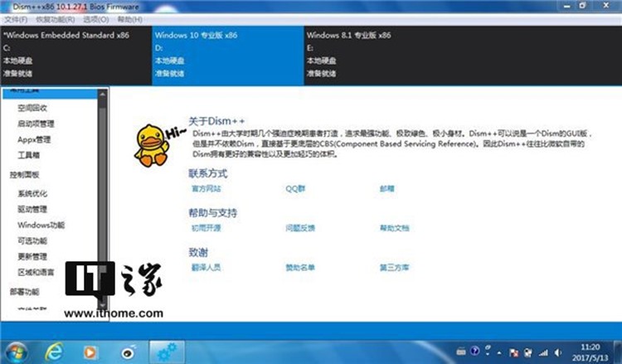Open 空间回收 in the sidebar
The image size is (622, 364).
click(32, 108)
